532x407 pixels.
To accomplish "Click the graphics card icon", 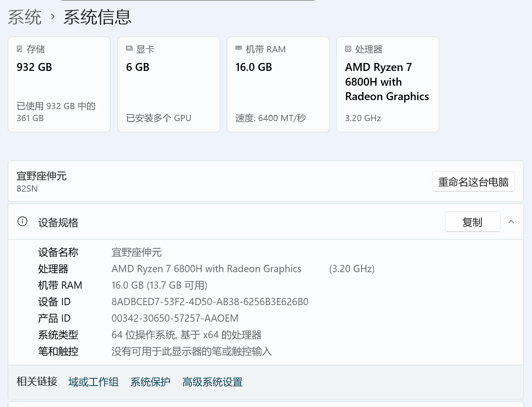I will tap(129, 49).
